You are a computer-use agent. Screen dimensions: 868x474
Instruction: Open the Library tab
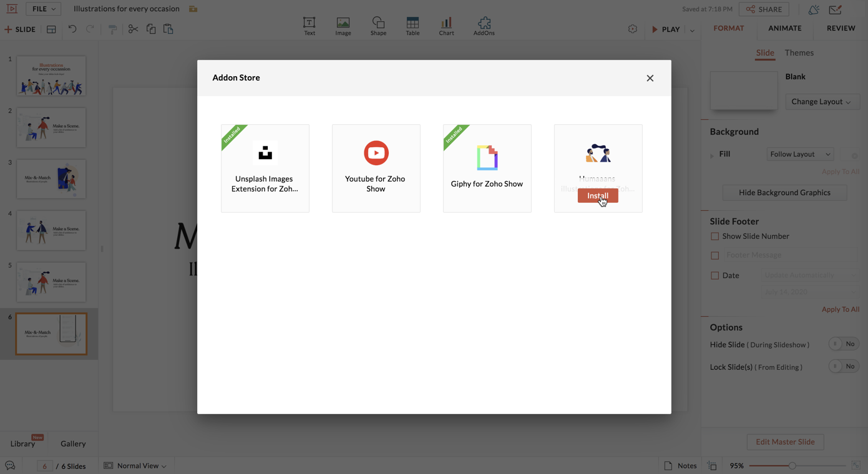click(x=23, y=443)
